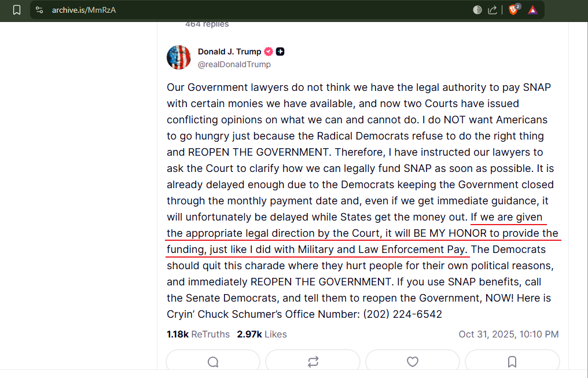Click the black plus badge beside the name
Screen dimensions: 588x378
tap(280, 52)
